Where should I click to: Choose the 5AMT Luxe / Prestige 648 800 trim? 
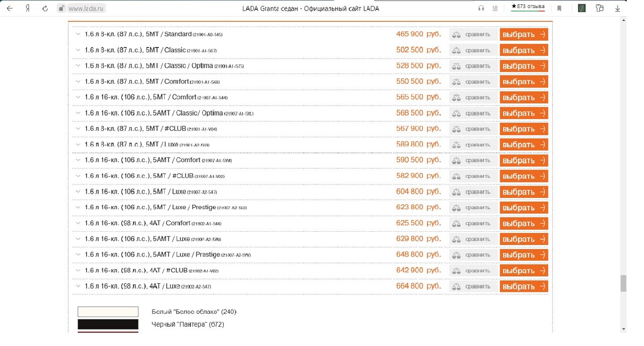[524, 255]
